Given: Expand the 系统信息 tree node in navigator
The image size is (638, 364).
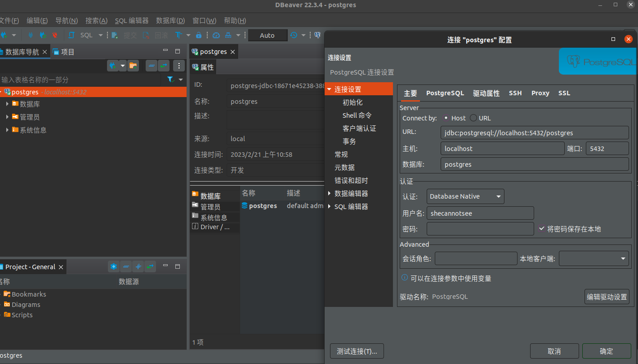Looking at the screenshot, I should click(7, 130).
